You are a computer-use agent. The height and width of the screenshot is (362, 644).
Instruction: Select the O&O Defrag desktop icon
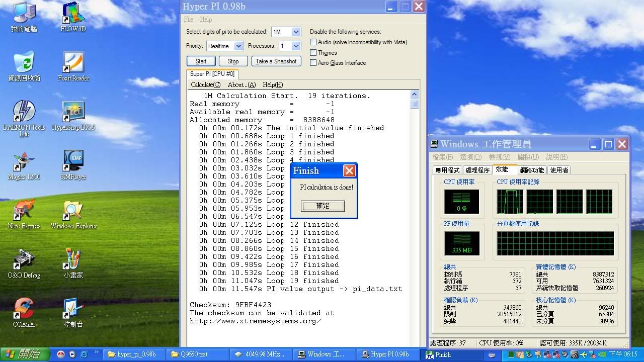[24, 263]
